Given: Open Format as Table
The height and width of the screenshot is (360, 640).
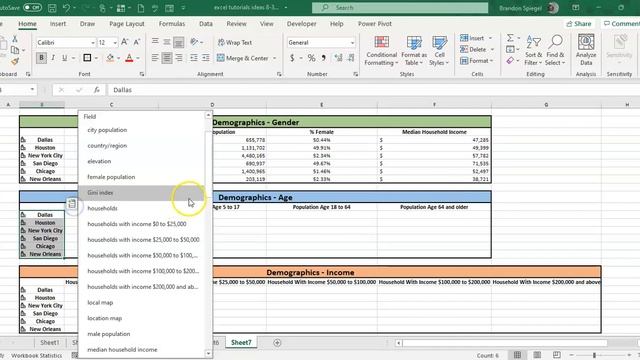Looking at the screenshot, I should tap(414, 51).
